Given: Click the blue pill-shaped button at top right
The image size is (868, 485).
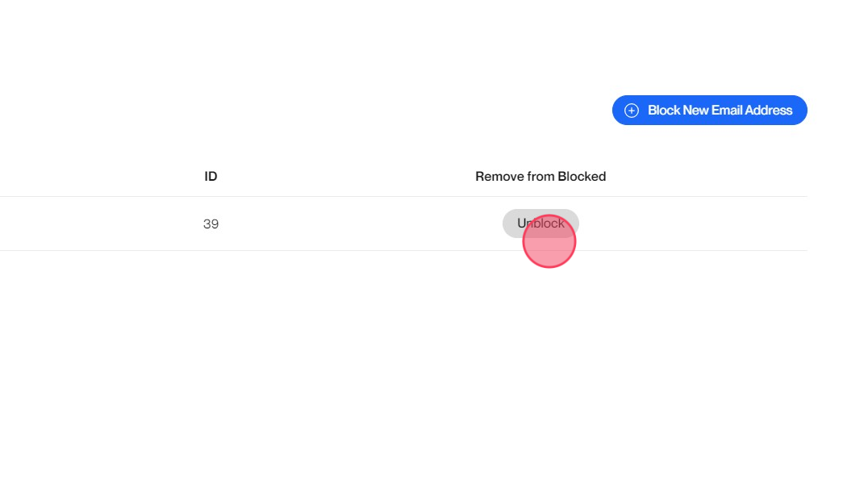Looking at the screenshot, I should 709,111.
